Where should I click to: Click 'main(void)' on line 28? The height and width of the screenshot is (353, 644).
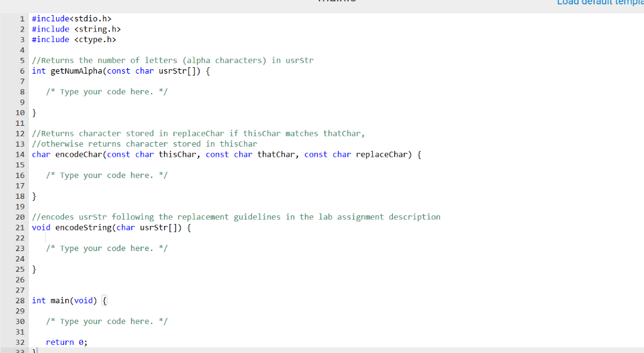[74, 301]
